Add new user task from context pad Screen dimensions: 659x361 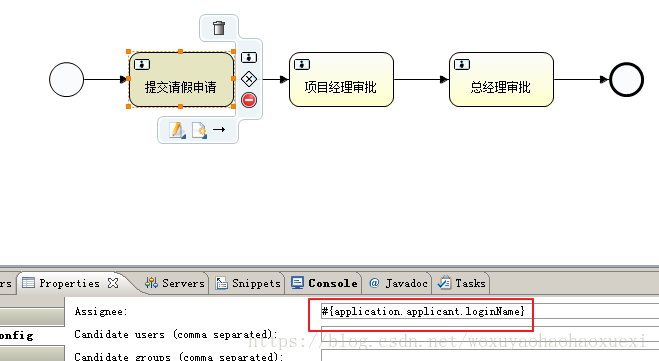pyautogui.click(x=249, y=58)
